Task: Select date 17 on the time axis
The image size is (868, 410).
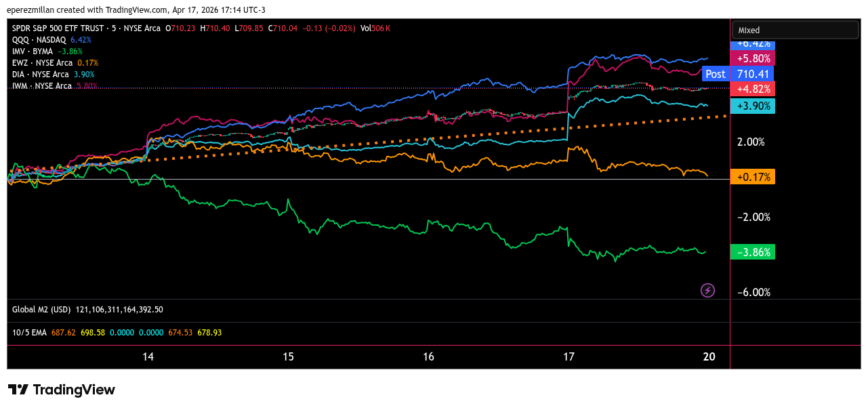Action: click(x=569, y=357)
